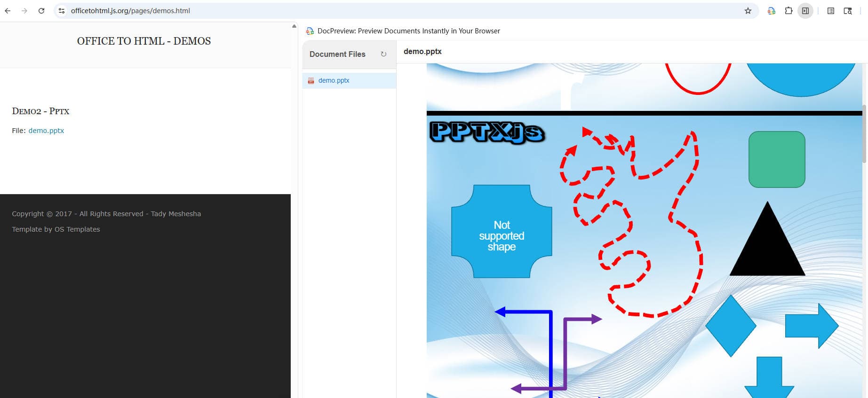View site information icon in address bar
The width and height of the screenshot is (868, 398).
62,11
